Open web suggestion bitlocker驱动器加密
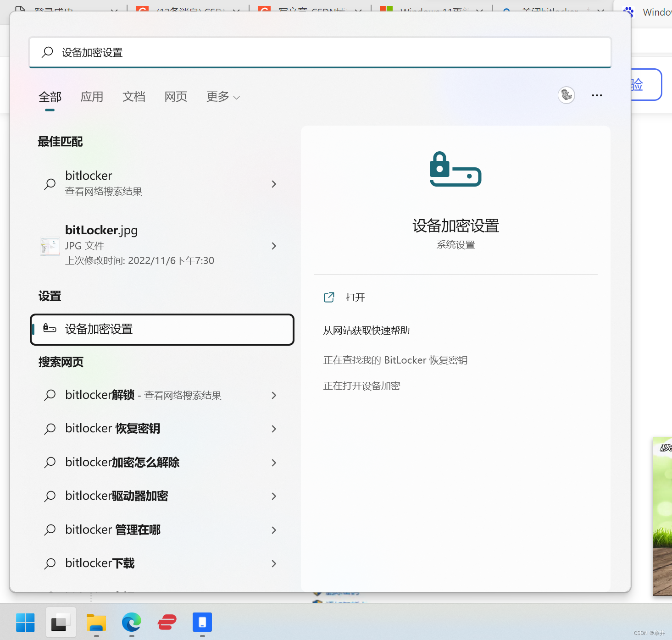 [x=162, y=496]
